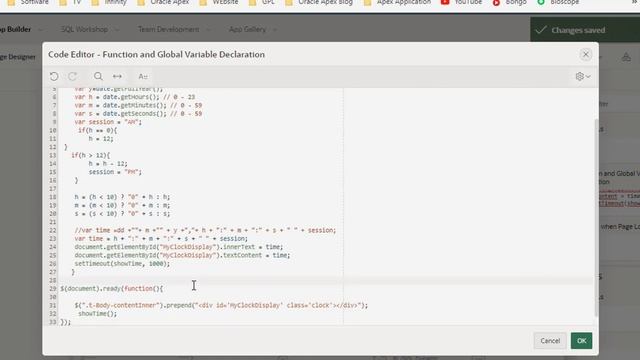Click the Page Designer tab behind dialog

18,57
